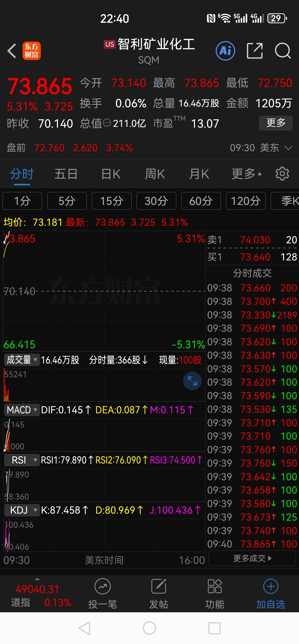Open the RSI indicator dropdown
Viewport: 299px width, 644px height.
[x=22, y=460]
